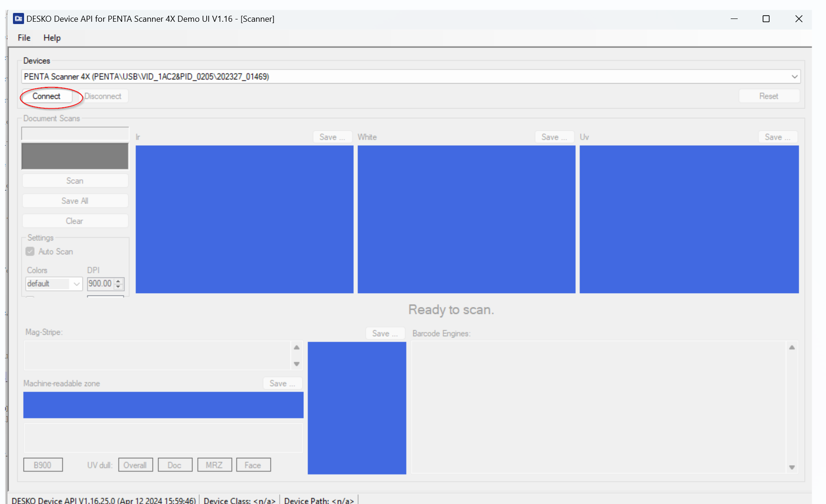Viewport: 826px width, 504px height.
Task: Open the File menu
Action: point(24,38)
